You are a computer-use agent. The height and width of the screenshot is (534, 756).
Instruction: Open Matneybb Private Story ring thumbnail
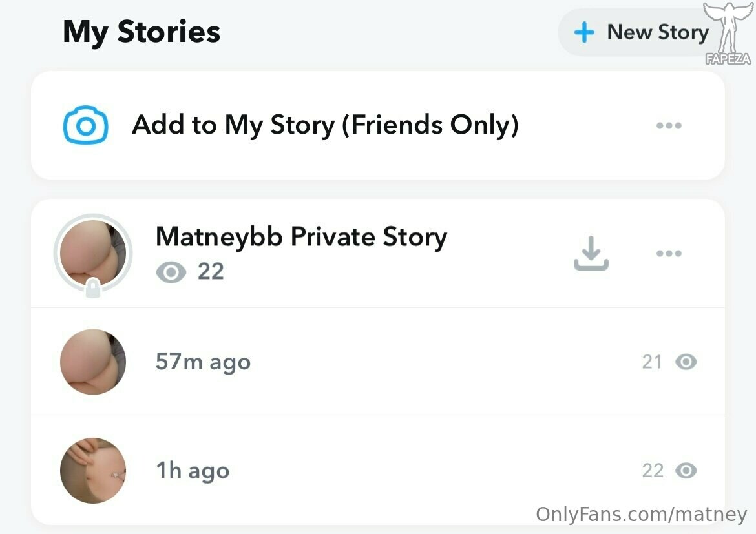[x=93, y=253]
